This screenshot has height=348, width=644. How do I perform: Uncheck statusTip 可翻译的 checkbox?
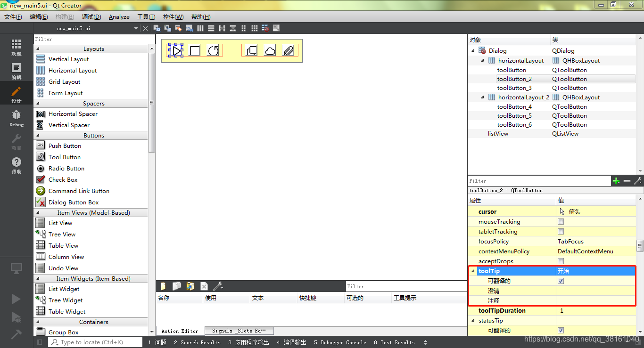click(x=561, y=331)
